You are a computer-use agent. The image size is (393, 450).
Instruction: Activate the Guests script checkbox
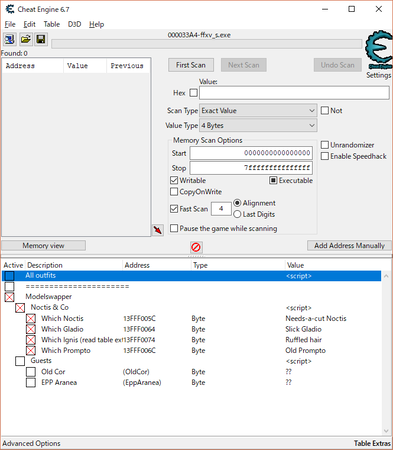click(x=20, y=361)
